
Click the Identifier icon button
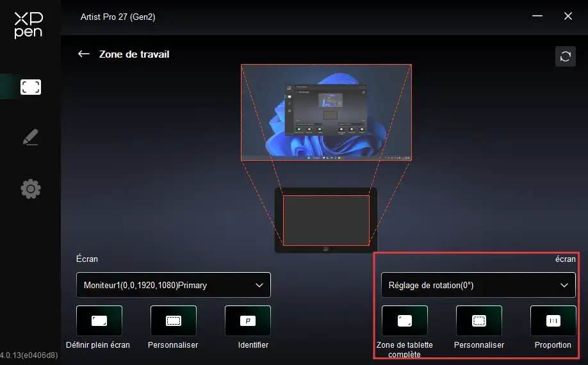tap(247, 321)
